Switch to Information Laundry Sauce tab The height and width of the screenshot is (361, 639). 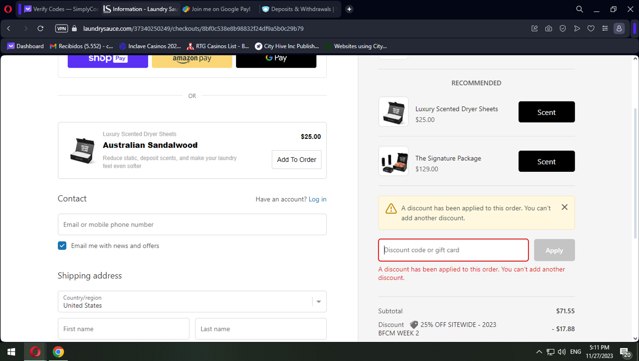(x=139, y=9)
